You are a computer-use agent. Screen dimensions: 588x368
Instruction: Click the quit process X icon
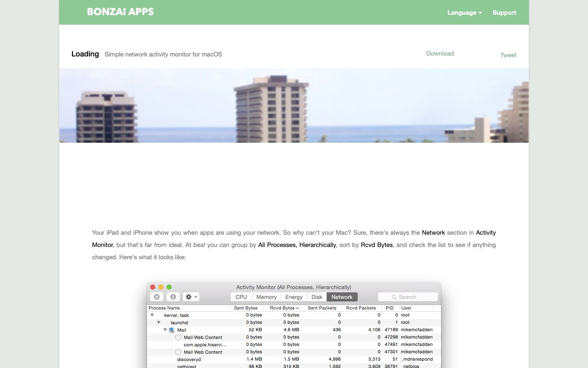point(157,297)
